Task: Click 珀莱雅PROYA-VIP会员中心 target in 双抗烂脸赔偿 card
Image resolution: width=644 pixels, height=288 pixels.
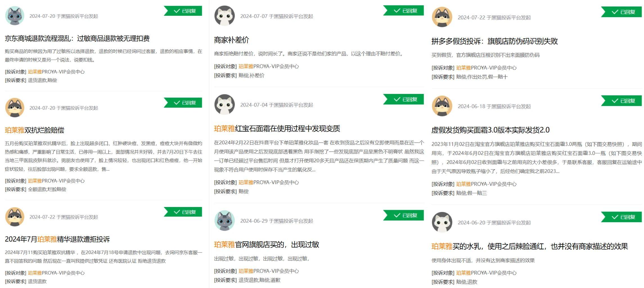Action: click(56, 181)
